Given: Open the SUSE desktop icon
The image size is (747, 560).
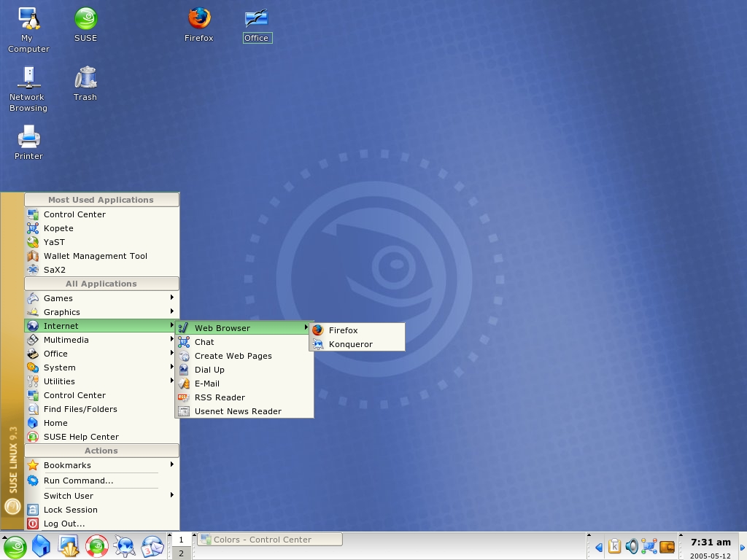Looking at the screenshot, I should 86,25.
